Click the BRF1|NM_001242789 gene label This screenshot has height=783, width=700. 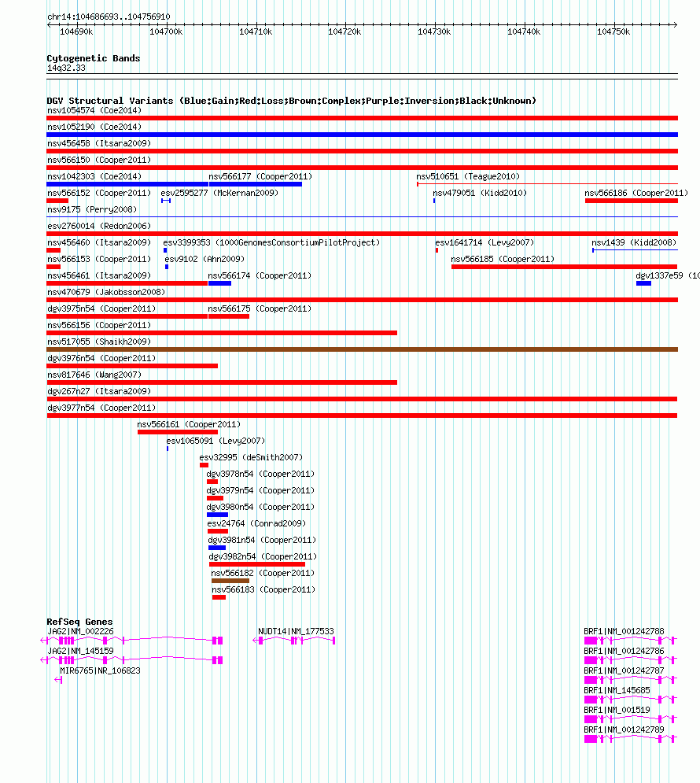pos(624,729)
